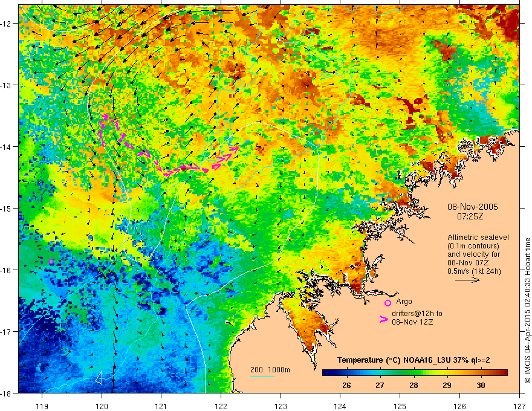Viewport: 532px width, 411px height.
Task: Click the vertical IMOS copyright timestamp text
Action: (528, 311)
